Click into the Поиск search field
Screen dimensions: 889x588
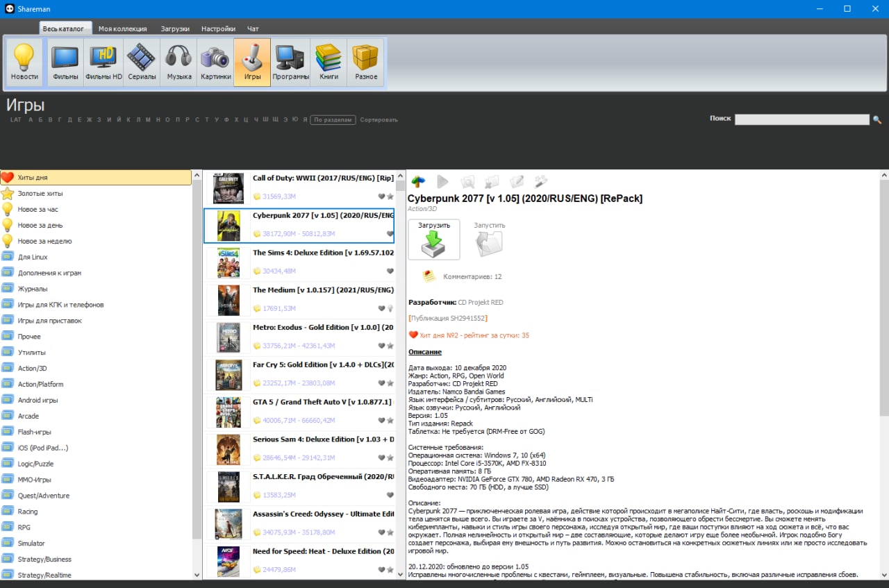coord(802,119)
